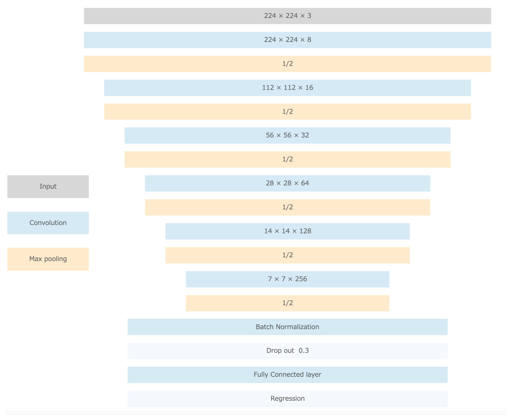509x420 pixels.
Task: Select the 112 × 112 × 16 convolution block
Action: point(287,88)
